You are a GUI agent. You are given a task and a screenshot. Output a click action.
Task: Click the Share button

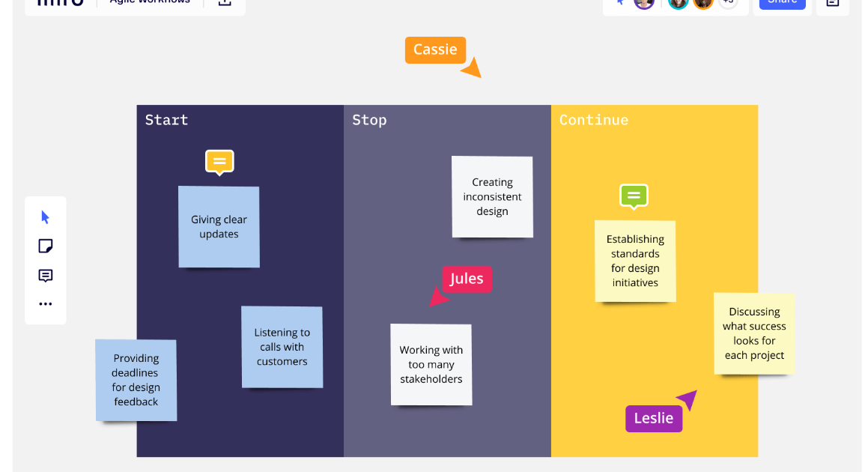(782, 2)
